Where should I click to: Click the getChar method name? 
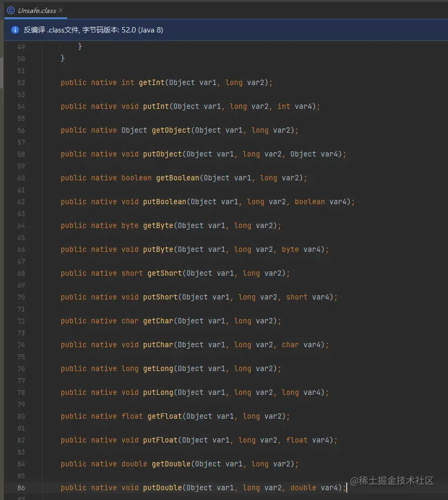click(x=158, y=321)
